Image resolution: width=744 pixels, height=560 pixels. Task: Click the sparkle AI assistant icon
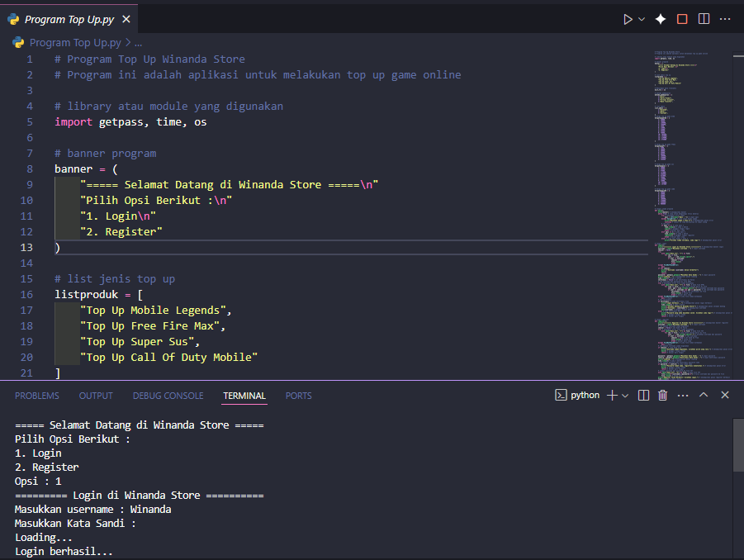661,19
